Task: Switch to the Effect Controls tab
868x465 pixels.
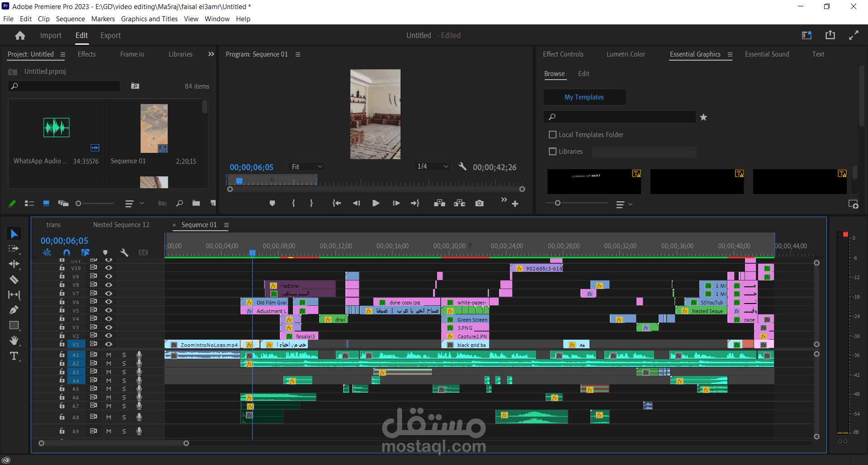Action: coord(563,54)
